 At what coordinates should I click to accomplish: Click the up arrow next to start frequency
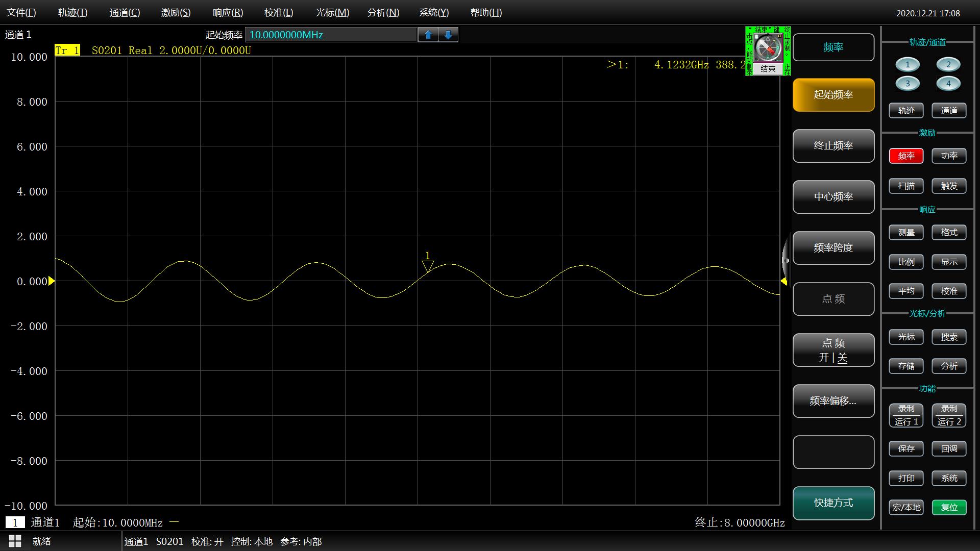point(428,35)
